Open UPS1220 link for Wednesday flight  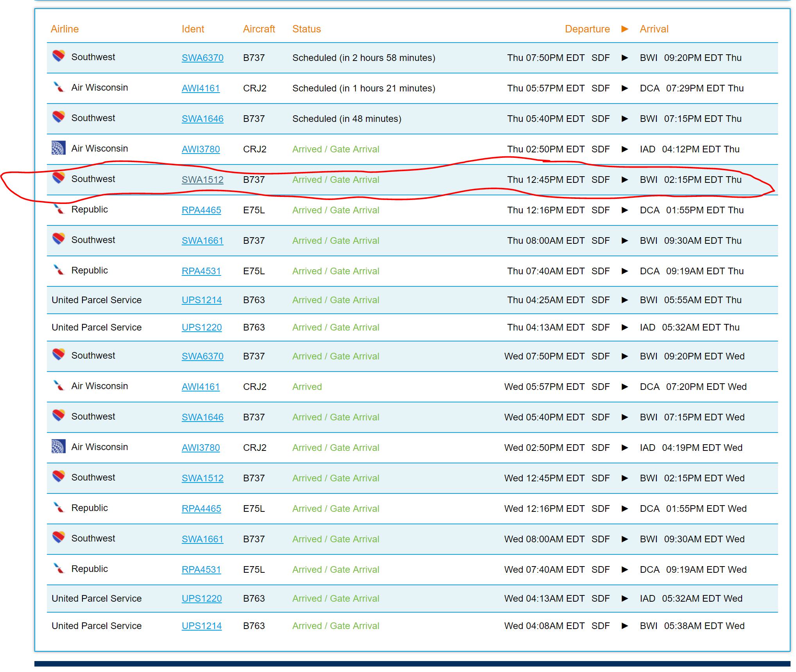coord(202,599)
